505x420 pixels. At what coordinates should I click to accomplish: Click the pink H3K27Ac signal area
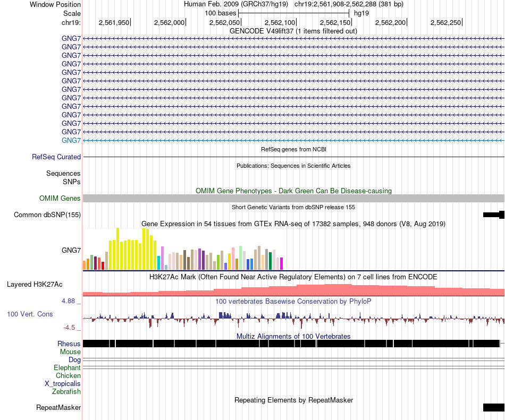click(293, 291)
